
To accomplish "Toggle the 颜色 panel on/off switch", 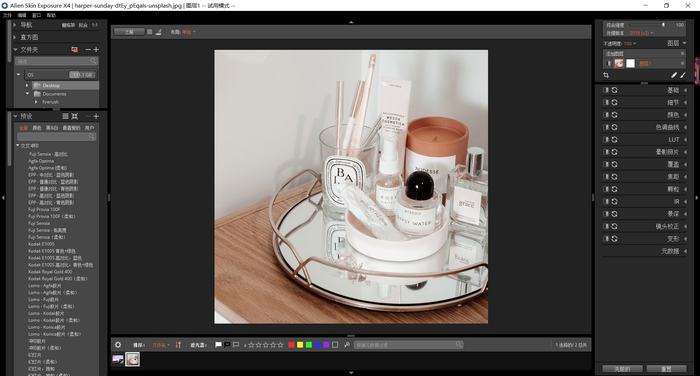I will (x=606, y=115).
